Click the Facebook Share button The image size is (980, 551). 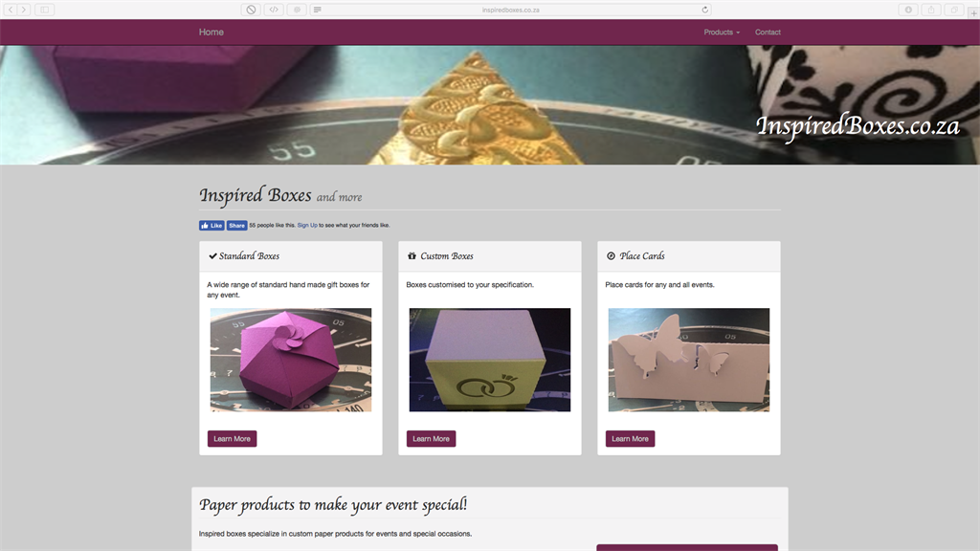236,226
